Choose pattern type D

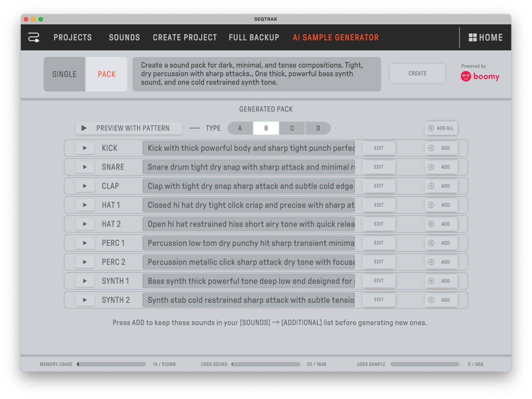(x=318, y=128)
